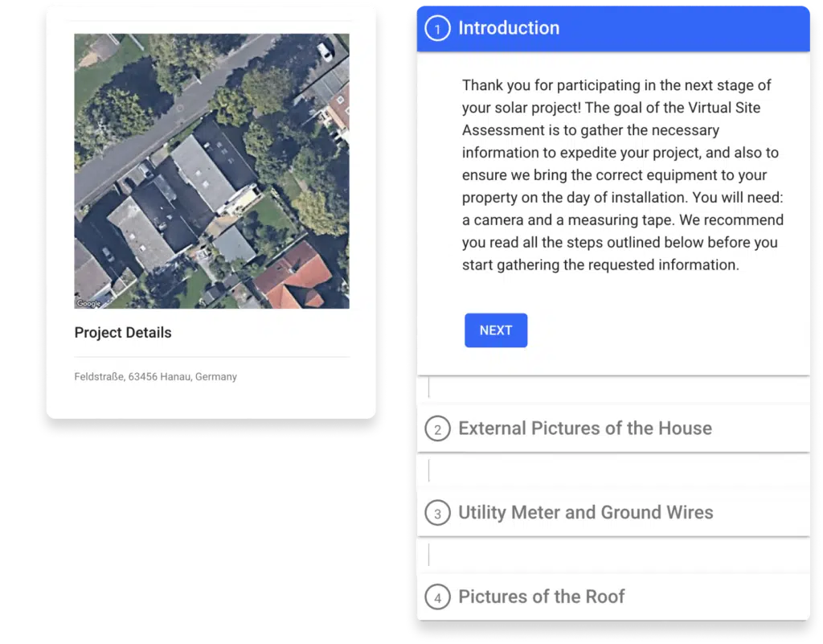Open Pictures of the Roof step
Image resolution: width=823 pixels, height=644 pixels.
point(613,597)
